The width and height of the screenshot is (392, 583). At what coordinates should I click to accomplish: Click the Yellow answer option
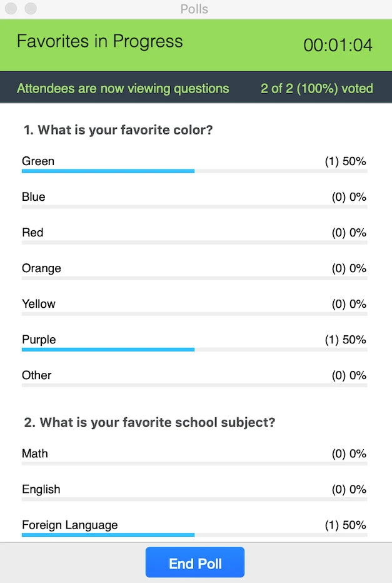pos(39,304)
